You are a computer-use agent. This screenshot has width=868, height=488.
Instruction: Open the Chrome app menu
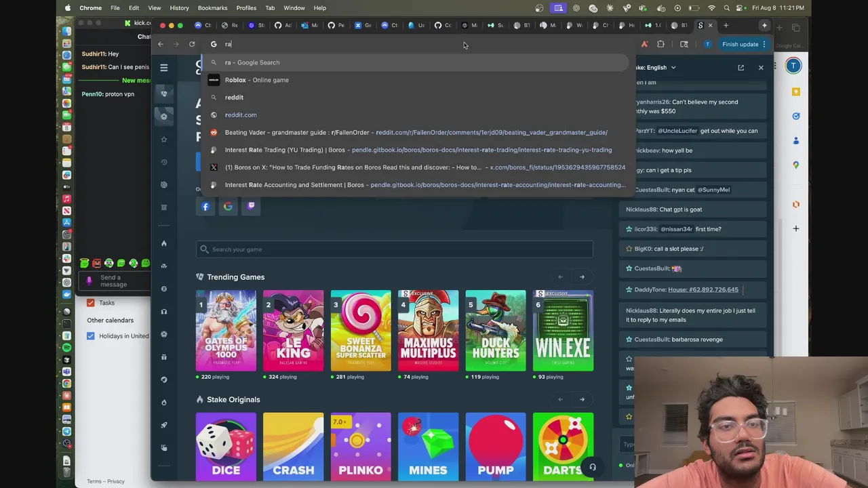[90, 8]
